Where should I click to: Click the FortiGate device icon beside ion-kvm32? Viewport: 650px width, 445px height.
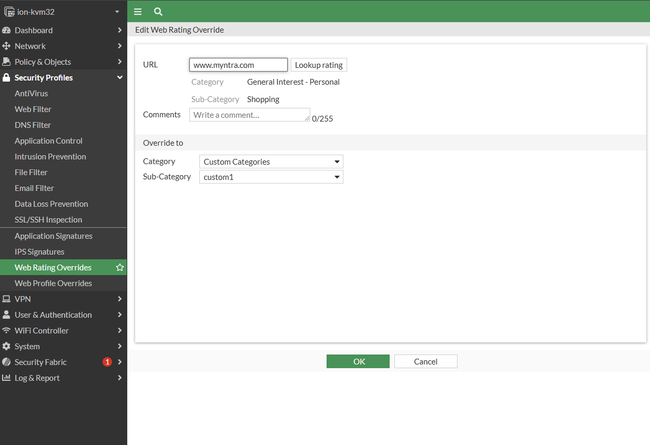(x=9, y=12)
